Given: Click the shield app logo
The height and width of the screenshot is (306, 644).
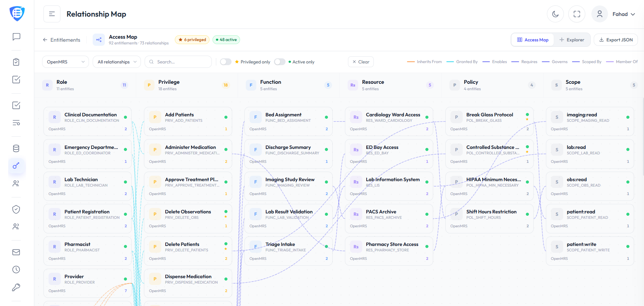Looking at the screenshot, I should pyautogui.click(x=17, y=14).
